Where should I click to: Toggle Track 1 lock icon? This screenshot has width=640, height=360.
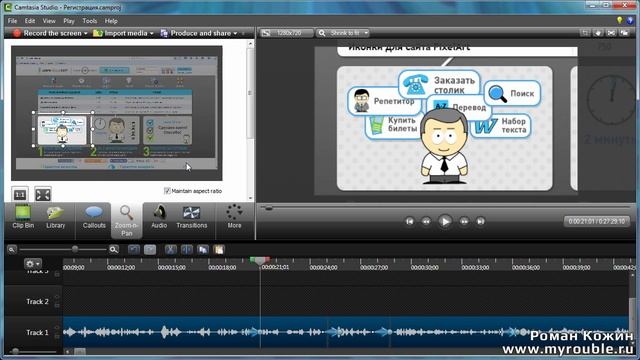pyautogui.click(x=57, y=336)
